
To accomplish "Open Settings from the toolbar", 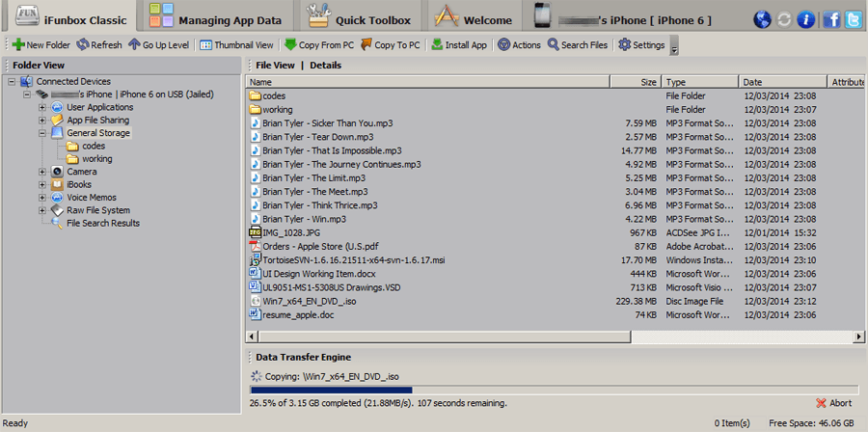I will click(x=641, y=45).
